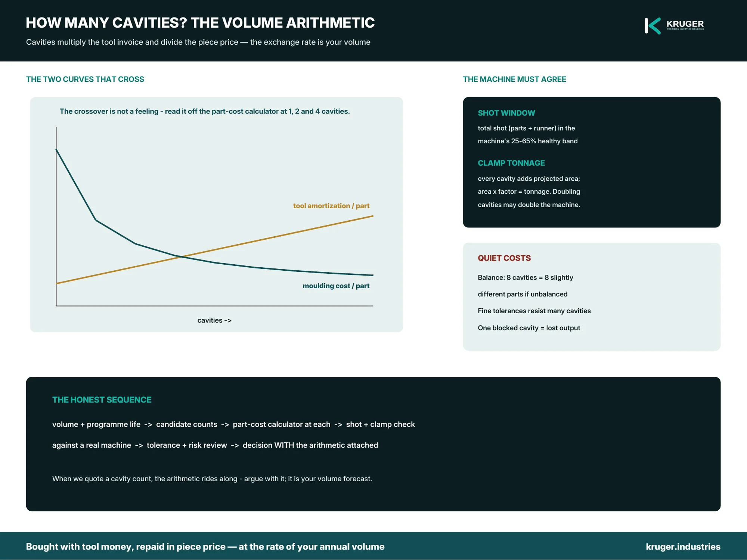This screenshot has width=747, height=560.
Task: Click 'The machine must agree' heading
Action: click(514, 79)
